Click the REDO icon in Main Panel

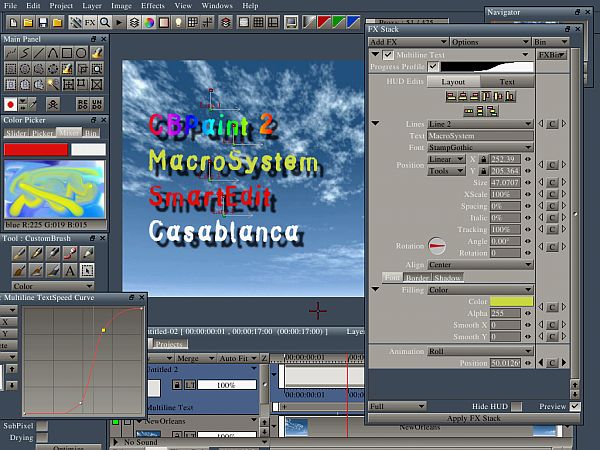coord(82,104)
